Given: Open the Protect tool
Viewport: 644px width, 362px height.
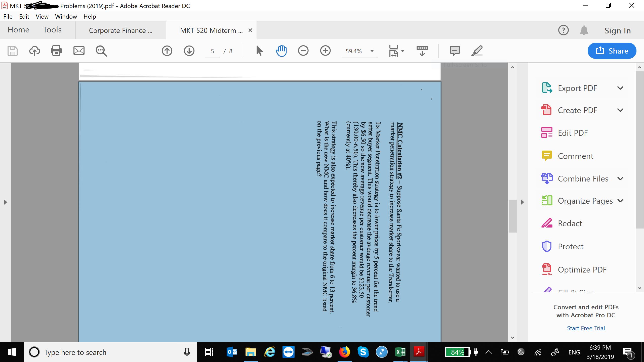Looking at the screenshot, I should pyautogui.click(x=571, y=246).
